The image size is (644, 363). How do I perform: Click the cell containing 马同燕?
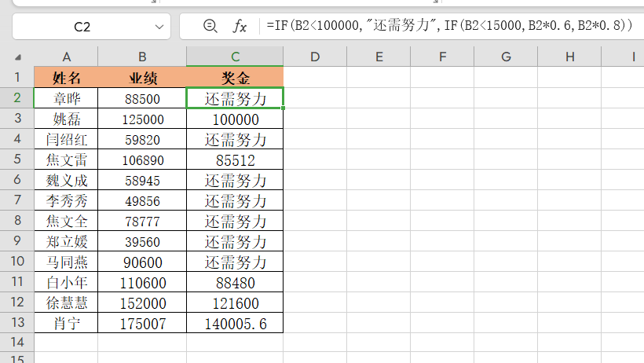pyautogui.click(x=66, y=262)
